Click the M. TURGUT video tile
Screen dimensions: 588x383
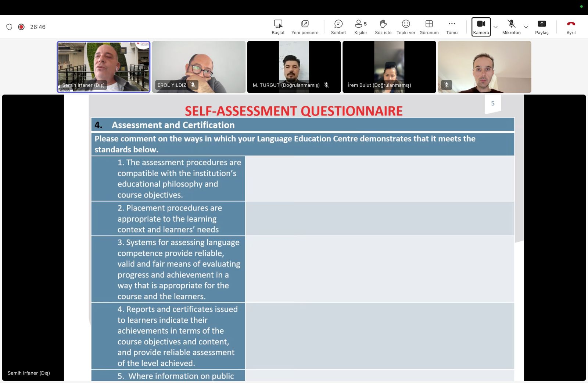click(x=294, y=67)
